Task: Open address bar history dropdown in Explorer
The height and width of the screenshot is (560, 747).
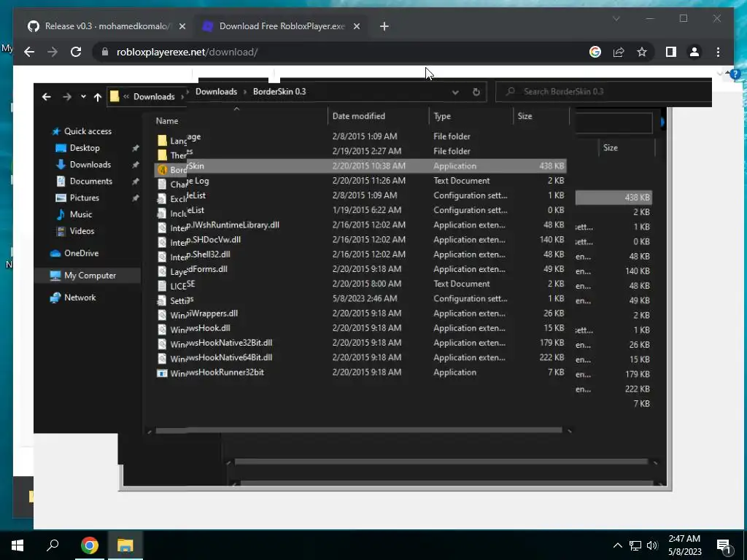Action: 455,92
